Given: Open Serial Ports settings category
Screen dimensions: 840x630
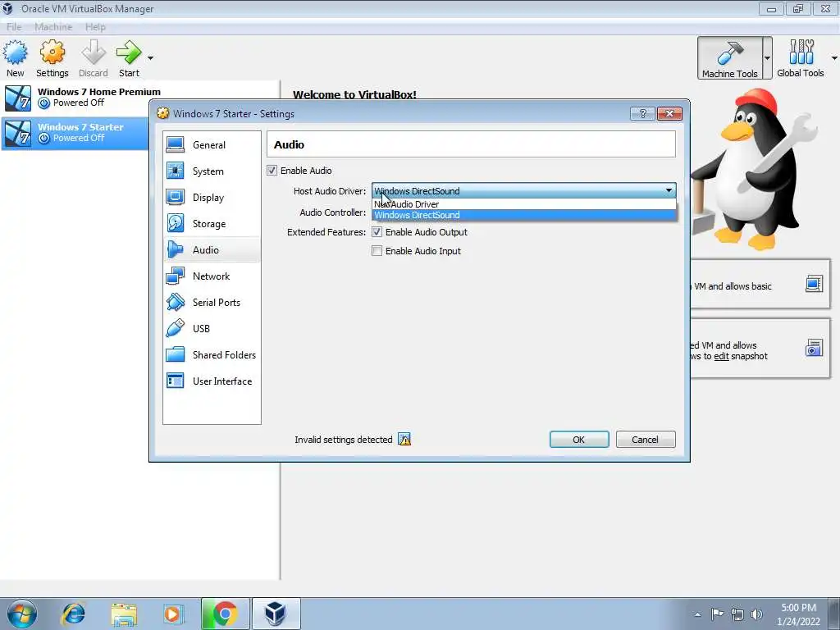Looking at the screenshot, I should (212, 302).
